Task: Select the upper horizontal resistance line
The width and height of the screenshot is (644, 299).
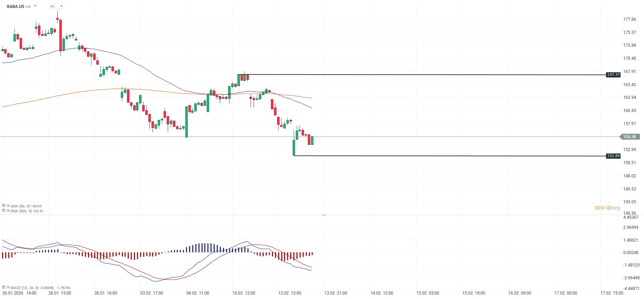Action: click(x=414, y=75)
